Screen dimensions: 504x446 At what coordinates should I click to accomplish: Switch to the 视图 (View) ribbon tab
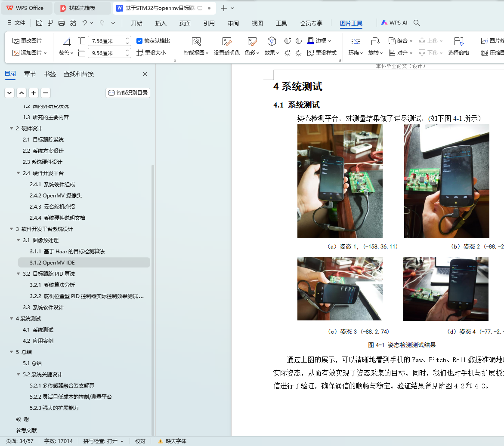[257, 23]
